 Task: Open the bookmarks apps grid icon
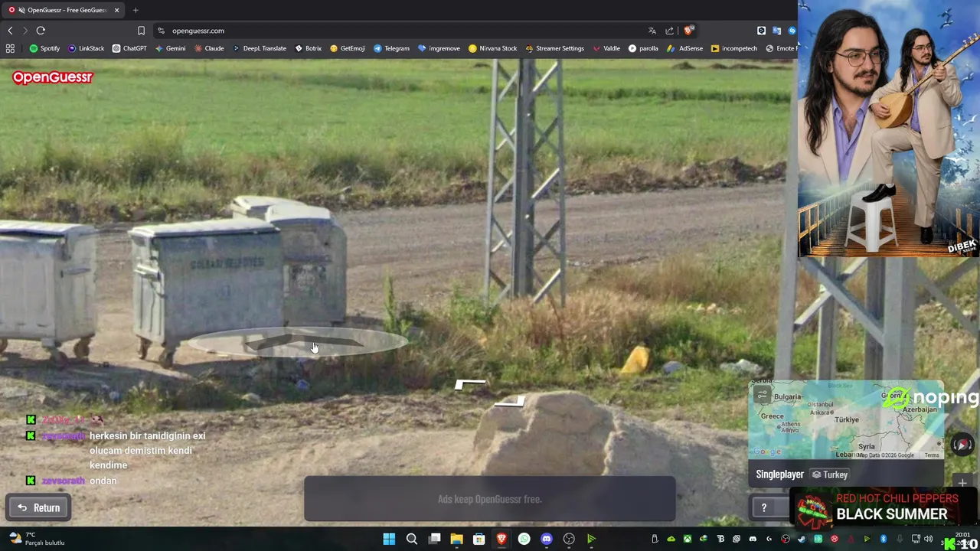tap(10, 48)
